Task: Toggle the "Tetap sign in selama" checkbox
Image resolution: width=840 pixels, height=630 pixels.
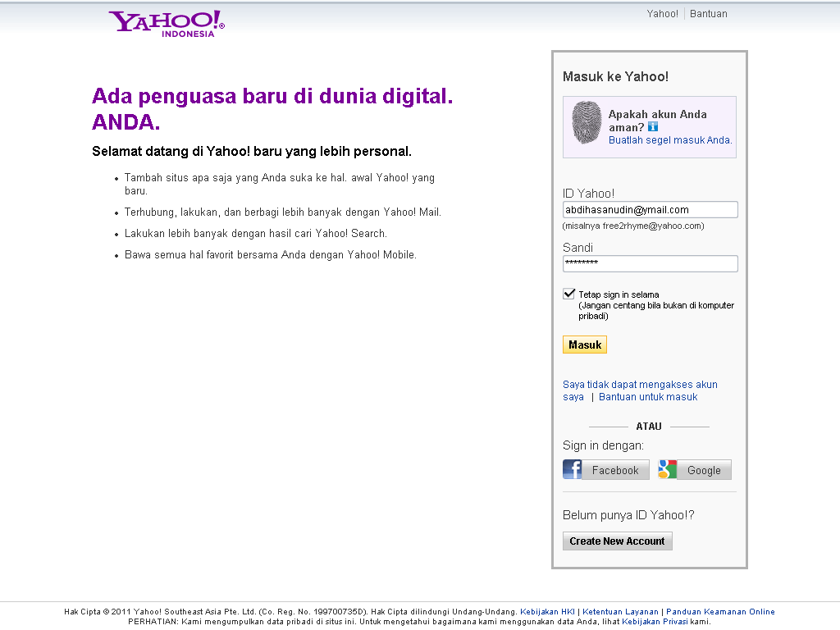Action: (x=569, y=294)
